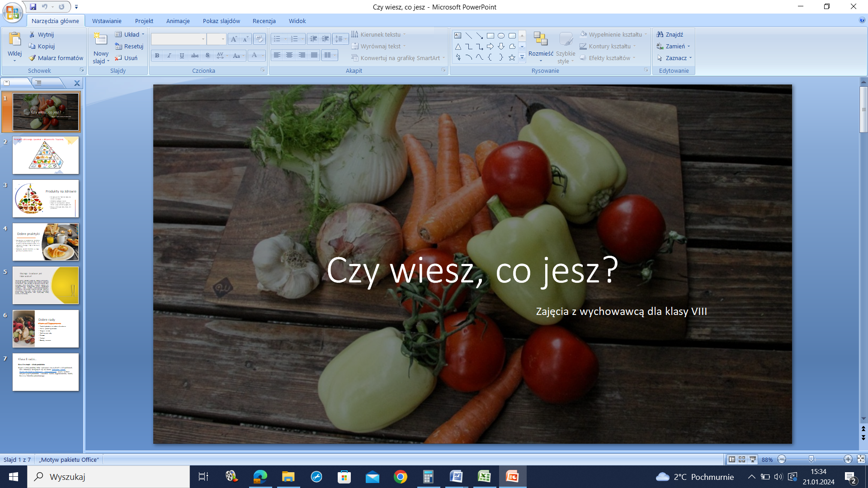
Task: Toggle italic formatting
Action: coord(169,56)
